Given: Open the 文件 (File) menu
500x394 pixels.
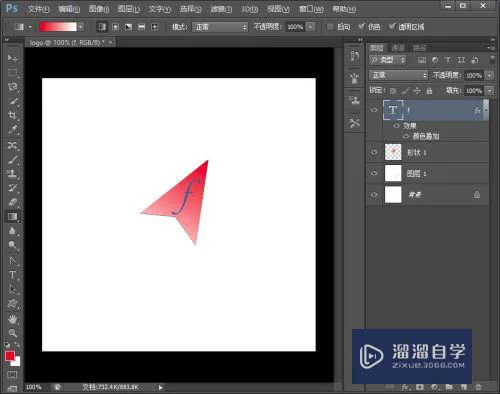Looking at the screenshot, I should (x=38, y=9).
